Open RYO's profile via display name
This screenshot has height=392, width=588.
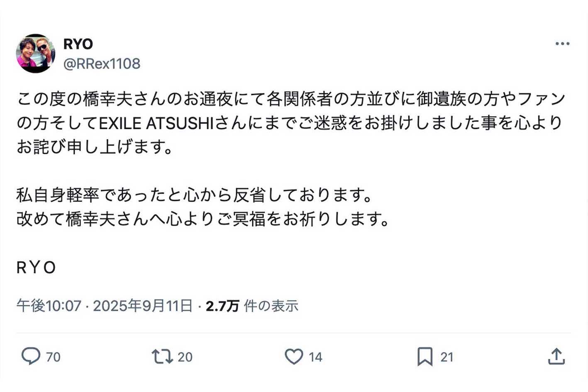pyautogui.click(x=78, y=44)
